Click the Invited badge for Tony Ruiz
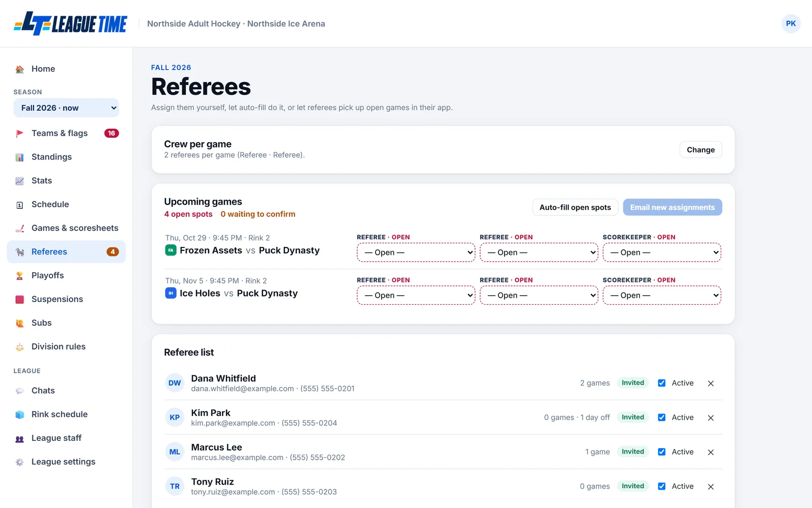Viewport: 812px width, 508px height. (x=633, y=486)
